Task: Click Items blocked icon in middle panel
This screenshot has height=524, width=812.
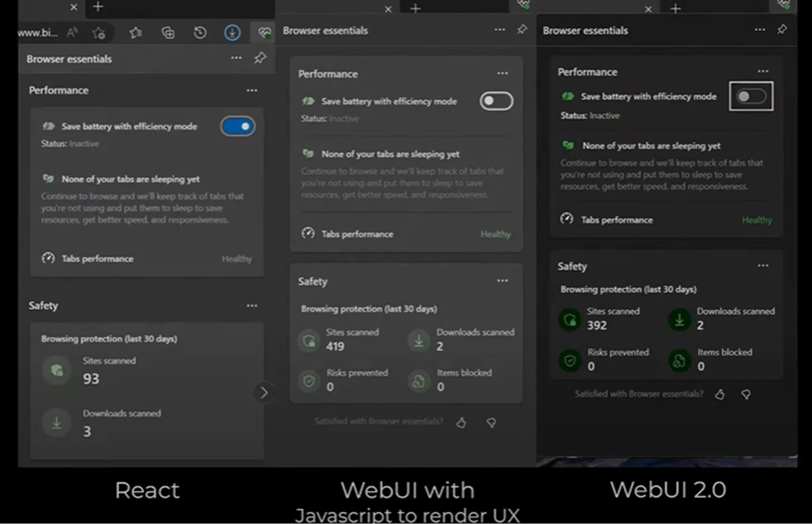Action: pyautogui.click(x=419, y=381)
